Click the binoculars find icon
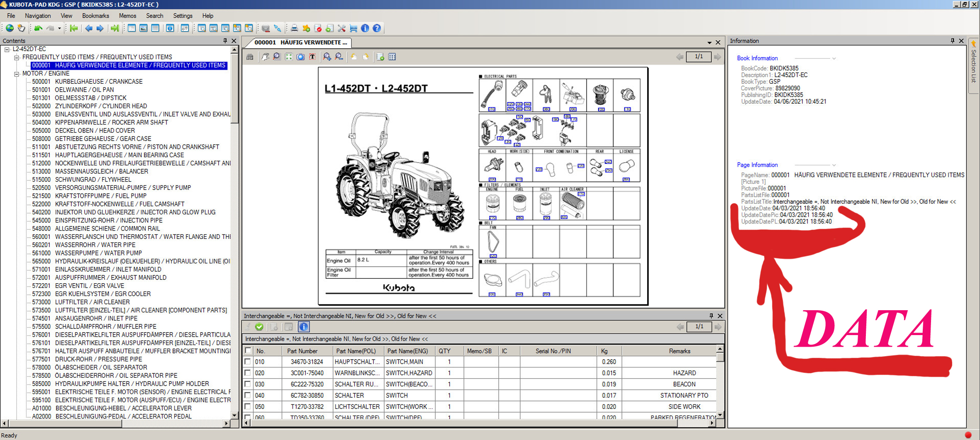The image size is (980, 440). click(250, 57)
